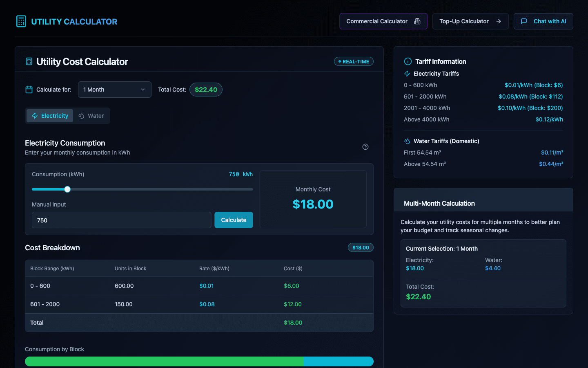The height and width of the screenshot is (368, 588).
Task: Click the $0.10/kWh (Block: $200) tariff rate
Action: (x=530, y=108)
